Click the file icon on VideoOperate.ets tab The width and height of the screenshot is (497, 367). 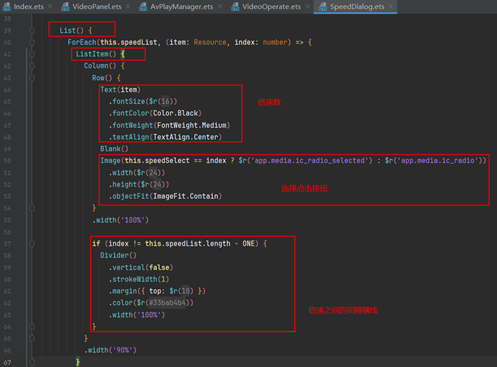235,6
